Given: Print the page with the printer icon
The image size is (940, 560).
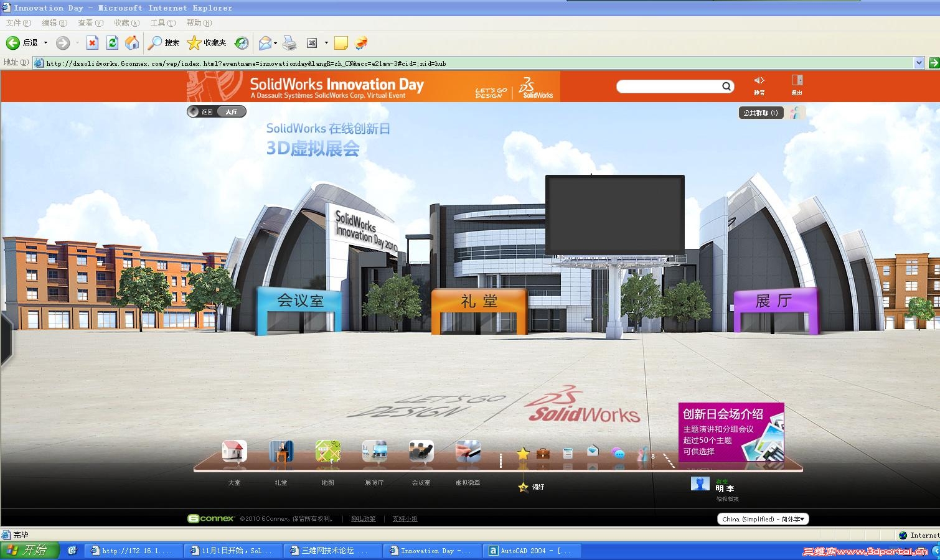Looking at the screenshot, I should point(289,42).
